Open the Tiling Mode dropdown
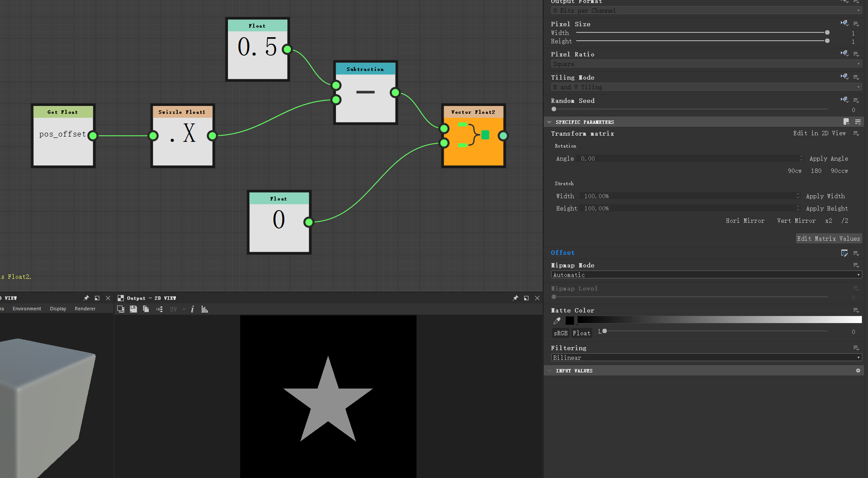 click(706, 87)
